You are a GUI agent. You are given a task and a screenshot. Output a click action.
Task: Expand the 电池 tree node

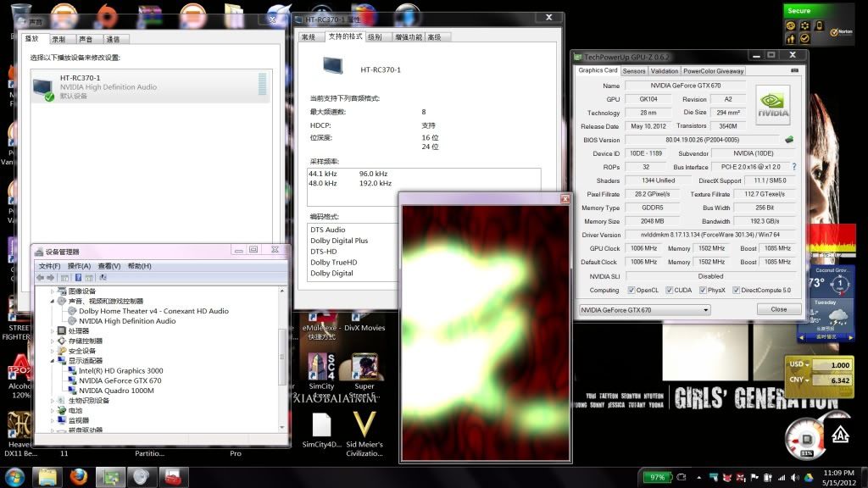pos(53,411)
